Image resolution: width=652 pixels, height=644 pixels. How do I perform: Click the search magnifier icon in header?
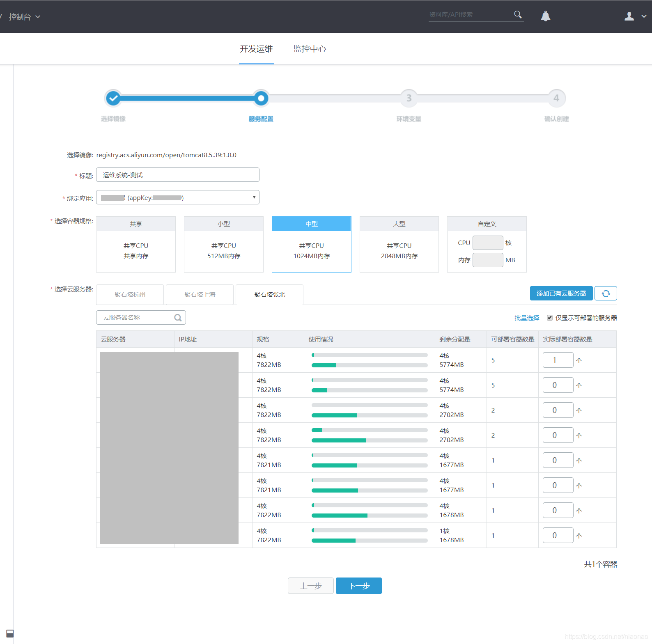click(x=518, y=15)
